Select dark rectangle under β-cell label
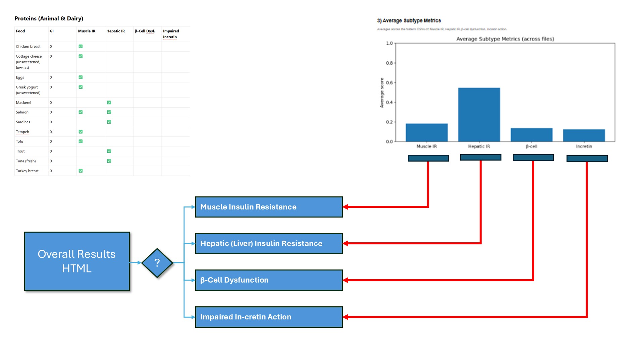The image size is (644, 362). pos(533,158)
